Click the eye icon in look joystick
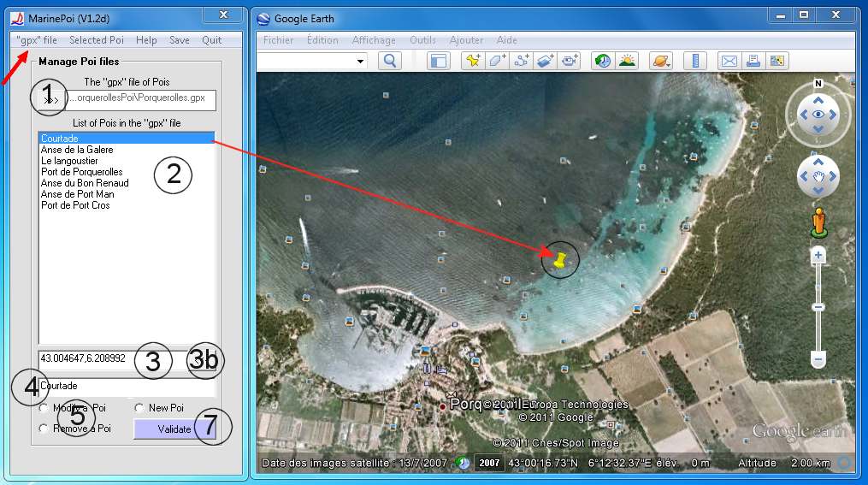This screenshot has width=868, height=485. [818, 114]
